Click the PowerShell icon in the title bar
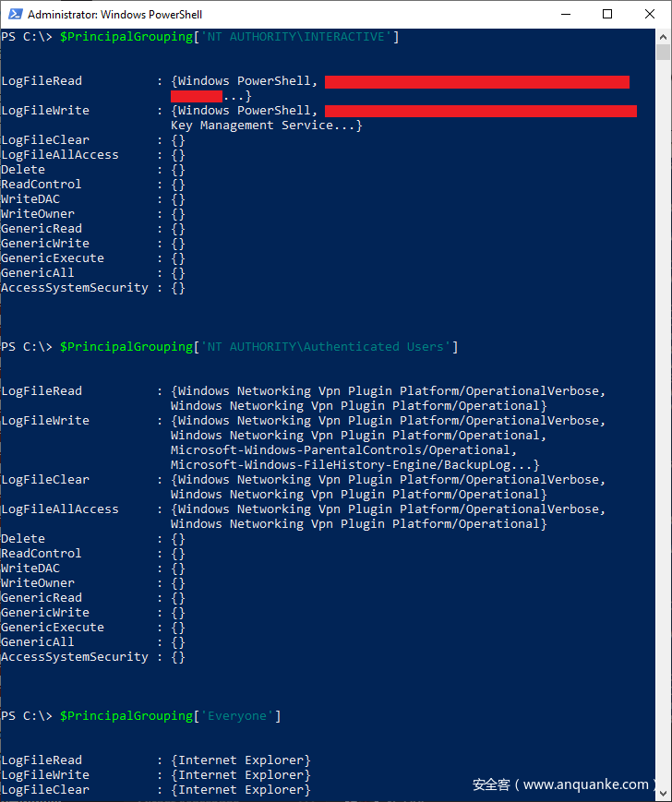Viewport: 672px width, 802px height. (x=14, y=15)
